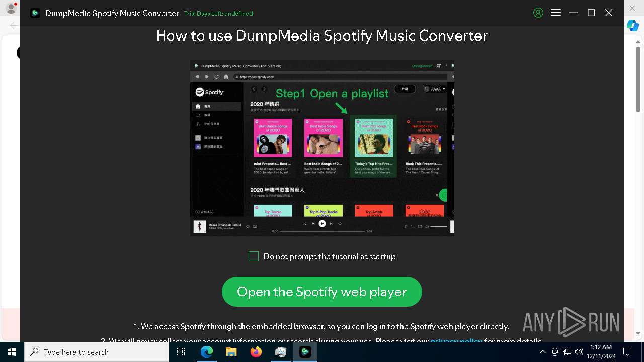Open the notification center icon
Image resolution: width=644 pixels, height=362 pixels.
pyautogui.click(x=627, y=352)
